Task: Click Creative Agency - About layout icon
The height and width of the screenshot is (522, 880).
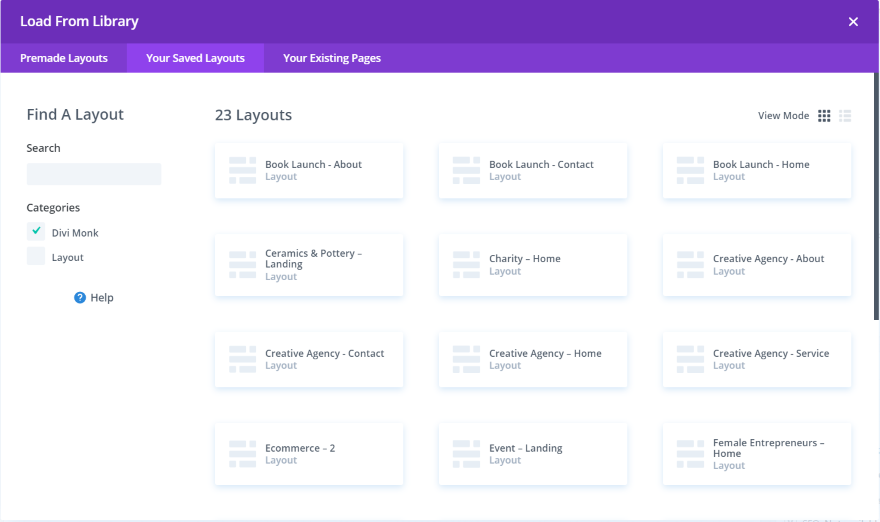Action: tap(690, 265)
